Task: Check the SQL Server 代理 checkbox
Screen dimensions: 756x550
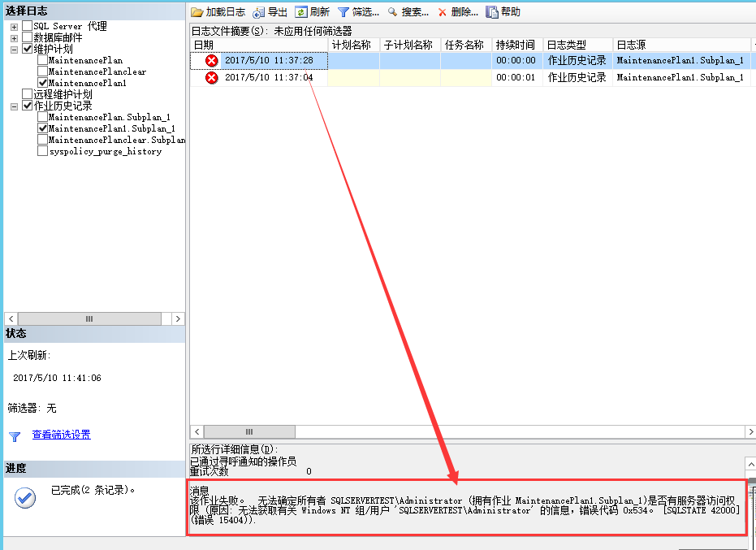Action: 28,25
